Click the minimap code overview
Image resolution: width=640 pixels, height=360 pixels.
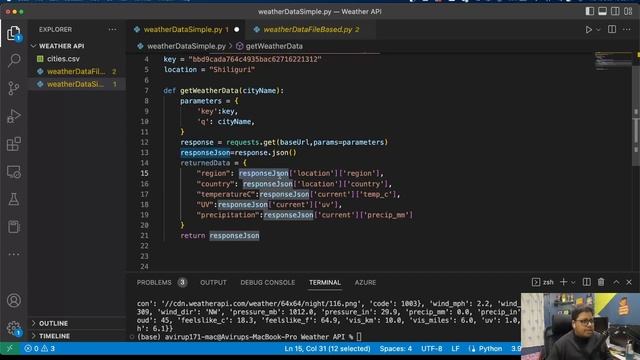point(612,61)
